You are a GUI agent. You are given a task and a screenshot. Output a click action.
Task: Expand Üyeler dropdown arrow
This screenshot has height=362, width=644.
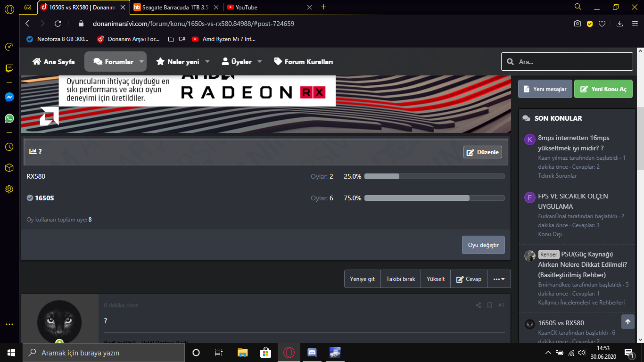(x=260, y=62)
